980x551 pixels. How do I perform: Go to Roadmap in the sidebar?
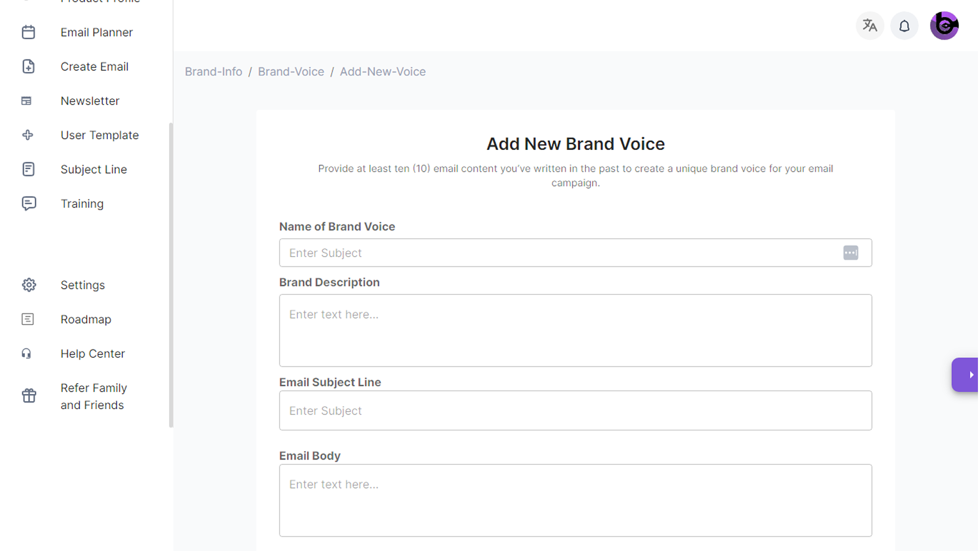pyautogui.click(x=86, y=319)
